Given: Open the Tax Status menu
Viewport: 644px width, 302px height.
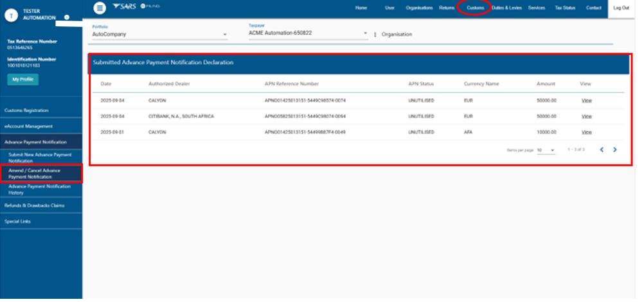Looking at the screenshot, I should coord(564,8).
